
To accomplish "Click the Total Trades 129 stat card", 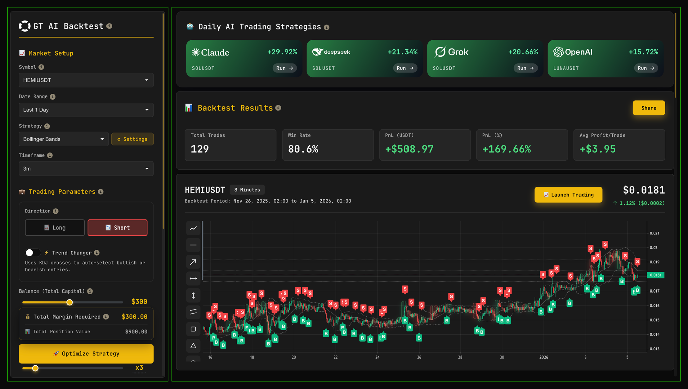I will click(231, 145).
